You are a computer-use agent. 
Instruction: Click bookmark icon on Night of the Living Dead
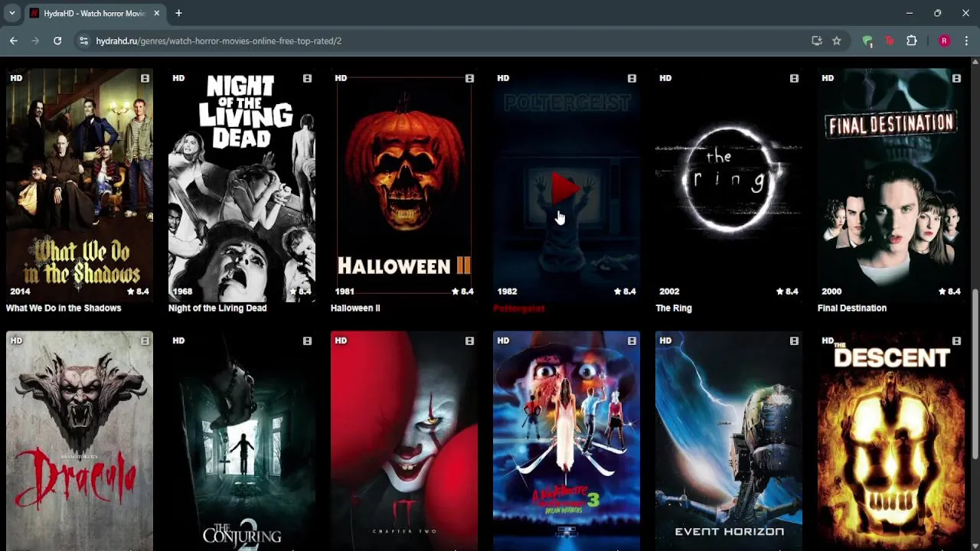pyautogui.click(x=307, y=78)
